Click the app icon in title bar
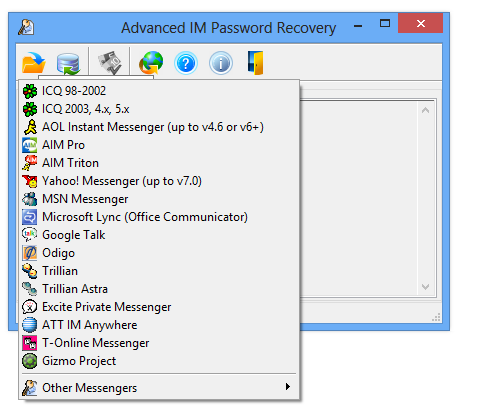This screenshot has width=481, height=411. tap(26, 27)
